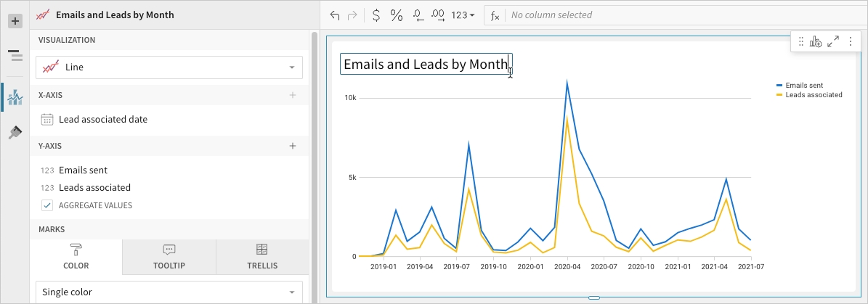Uncheck the Aggregate Values checkbox
This screenshot has height=304, width=868.
click(47, 205)
